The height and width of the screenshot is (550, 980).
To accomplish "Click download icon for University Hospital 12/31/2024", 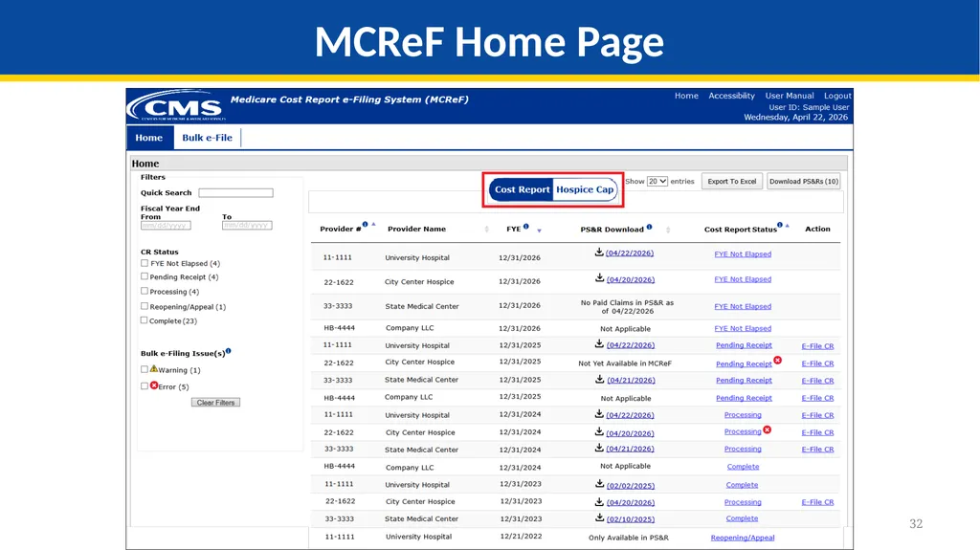I will (599, 414).
